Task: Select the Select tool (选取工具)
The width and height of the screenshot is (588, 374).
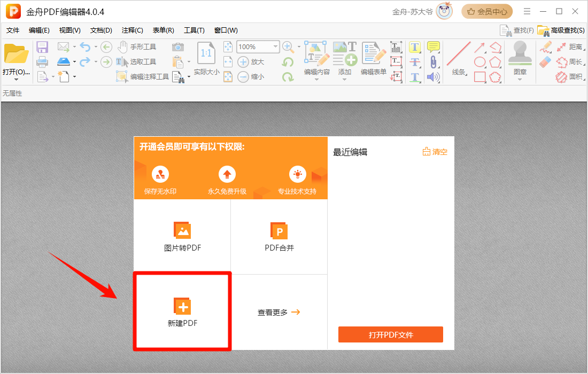Action: pyautogui.click(x=136, y=62)
